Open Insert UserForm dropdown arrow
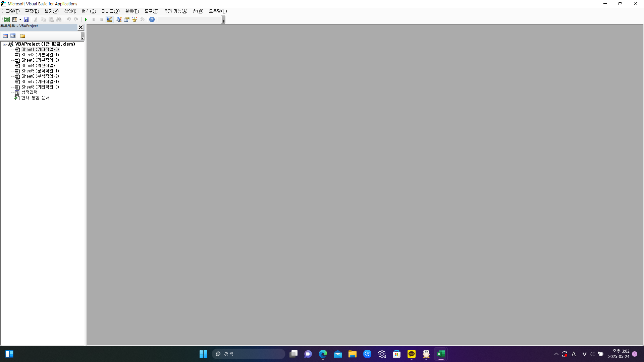 coord(20,19)
